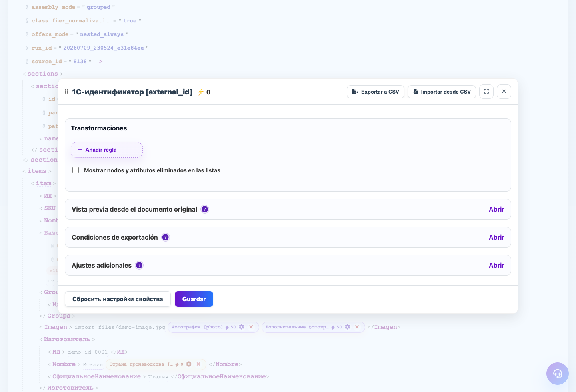Click the Importar desde CSV button
This screenshot has height=392, width=576.
coord(442,92)
